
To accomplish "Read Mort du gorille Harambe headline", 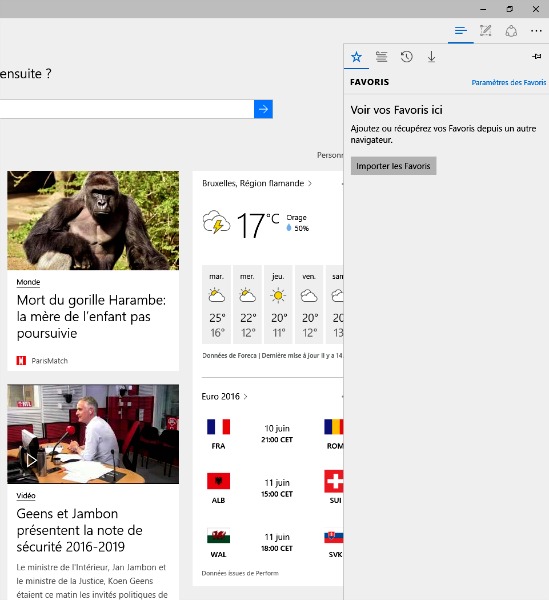I will (91, 316).
